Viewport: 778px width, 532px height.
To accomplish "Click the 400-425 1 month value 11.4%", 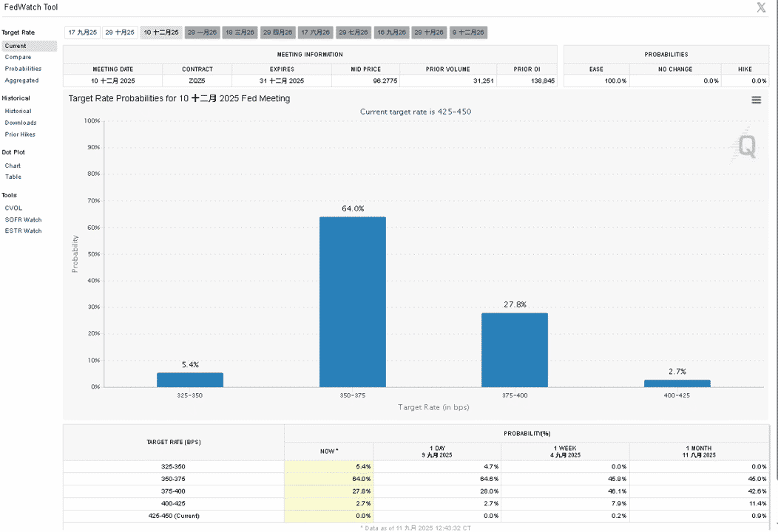I will tap(757, 503).
